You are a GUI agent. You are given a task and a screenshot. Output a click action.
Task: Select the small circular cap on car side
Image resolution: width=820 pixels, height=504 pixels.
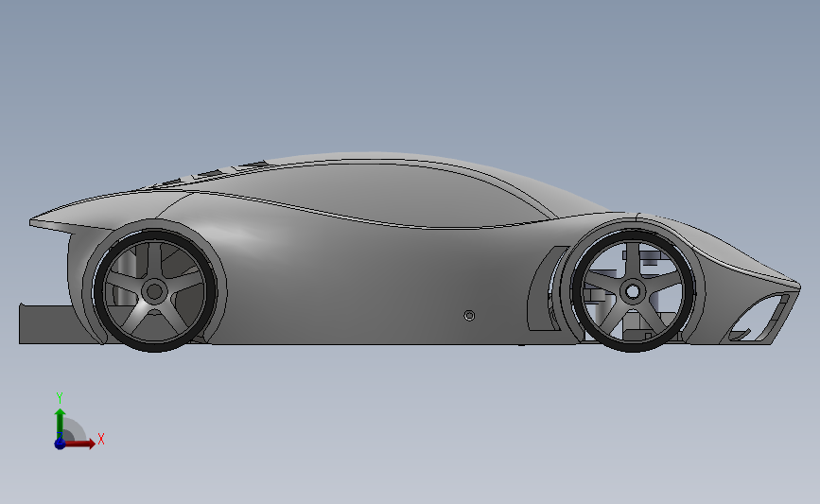pos(470,315)
